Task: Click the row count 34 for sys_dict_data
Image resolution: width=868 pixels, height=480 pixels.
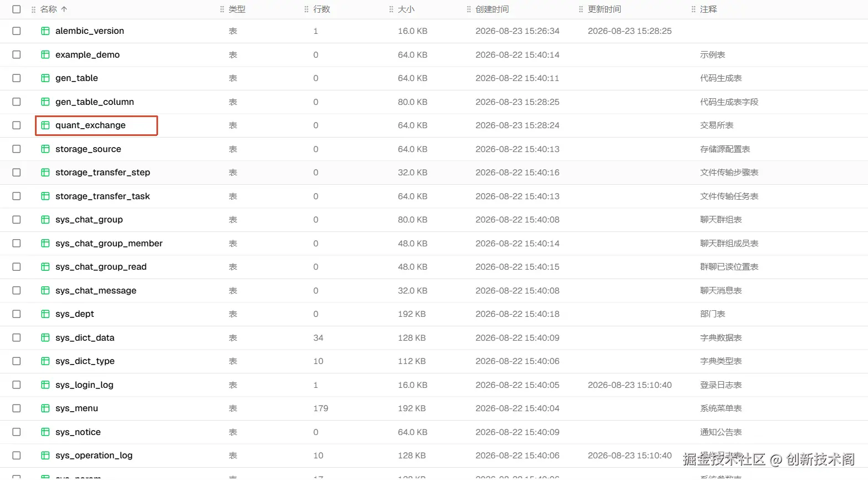Action: coord(318,338)
